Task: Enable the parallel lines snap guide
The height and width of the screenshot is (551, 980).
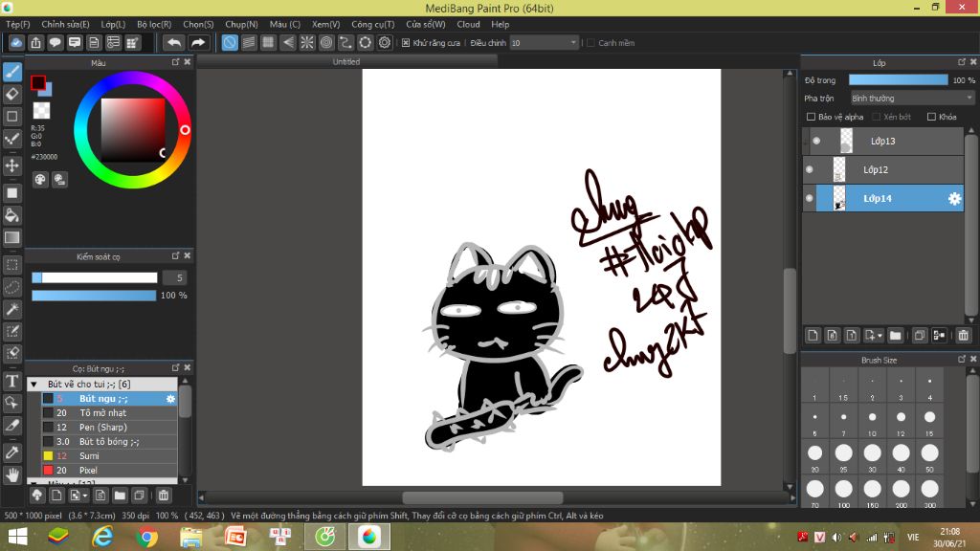Action: pos(249,42)
